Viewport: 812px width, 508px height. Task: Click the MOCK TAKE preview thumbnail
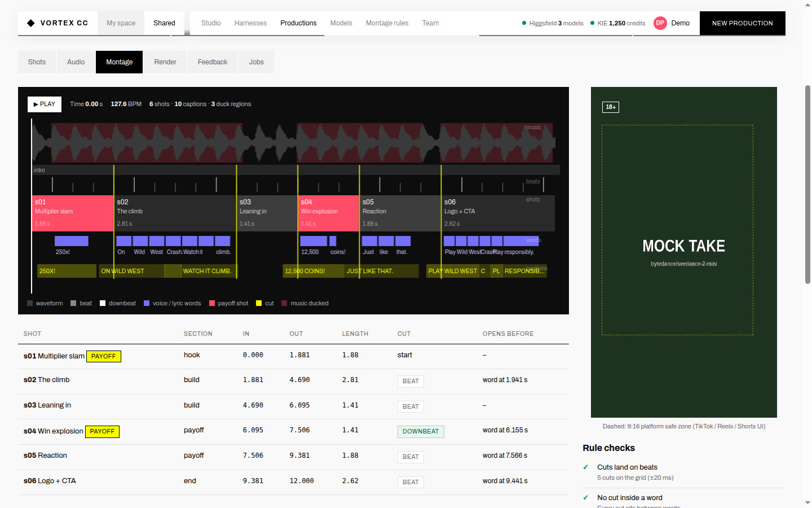(684, 252)
